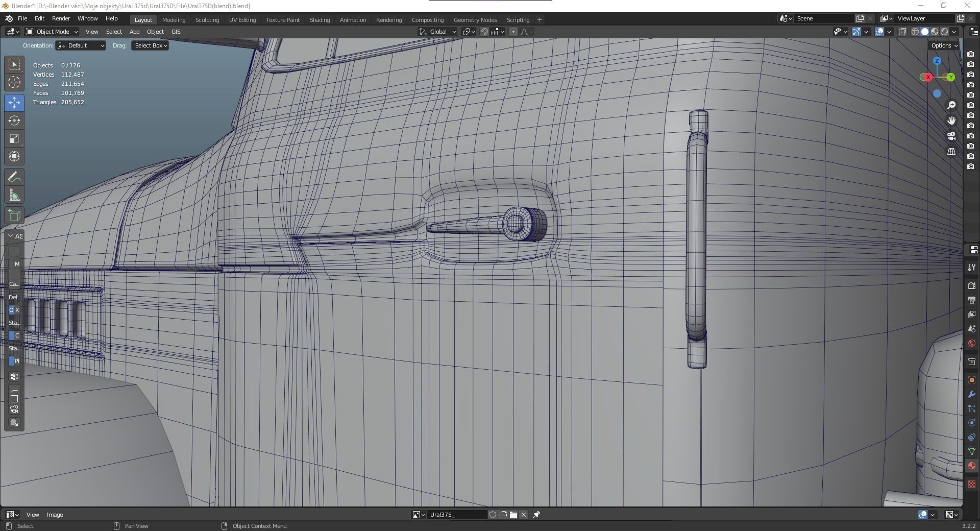
Task: Open the Drag Select Box dropdown
Action: (150, 45)
